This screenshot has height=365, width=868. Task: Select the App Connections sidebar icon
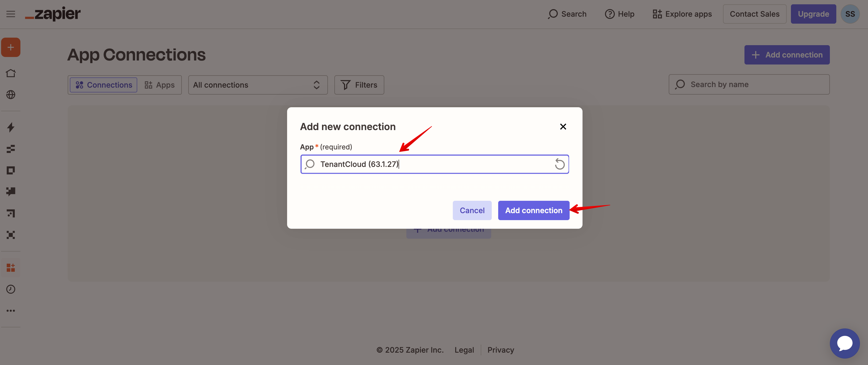pos(11,267)
